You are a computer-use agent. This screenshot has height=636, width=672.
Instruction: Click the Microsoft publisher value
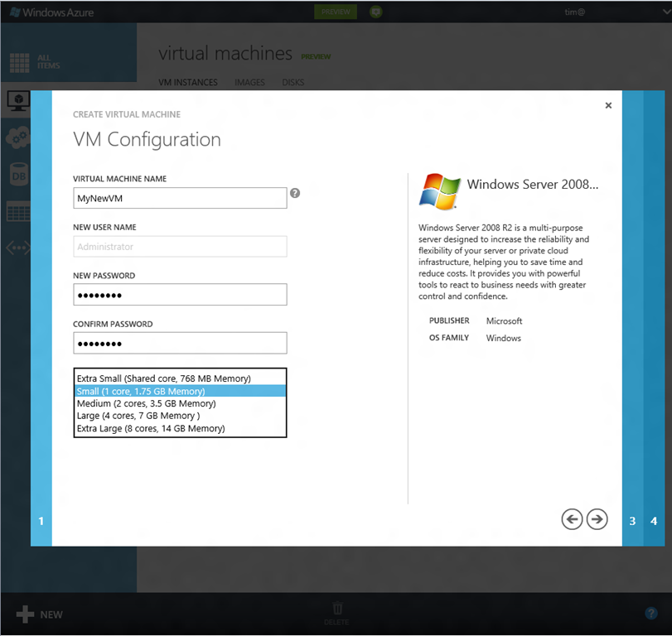[x=504, y=320]
